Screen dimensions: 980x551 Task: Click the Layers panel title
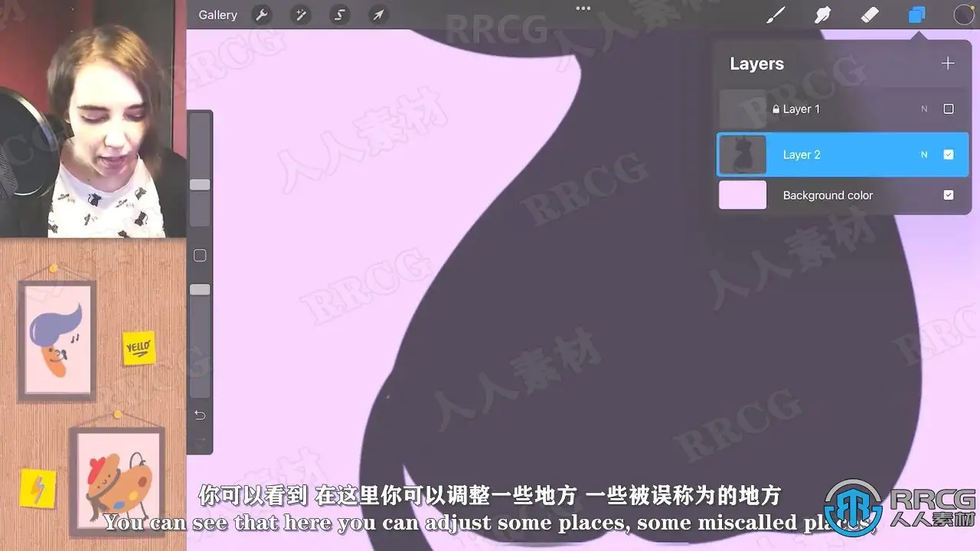(756, 64)
